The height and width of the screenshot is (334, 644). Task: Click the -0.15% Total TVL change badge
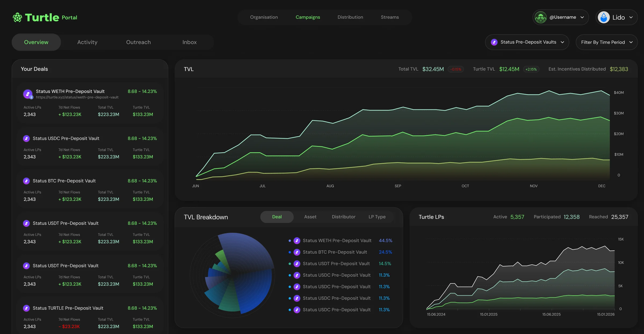click(x=456, y=69)
